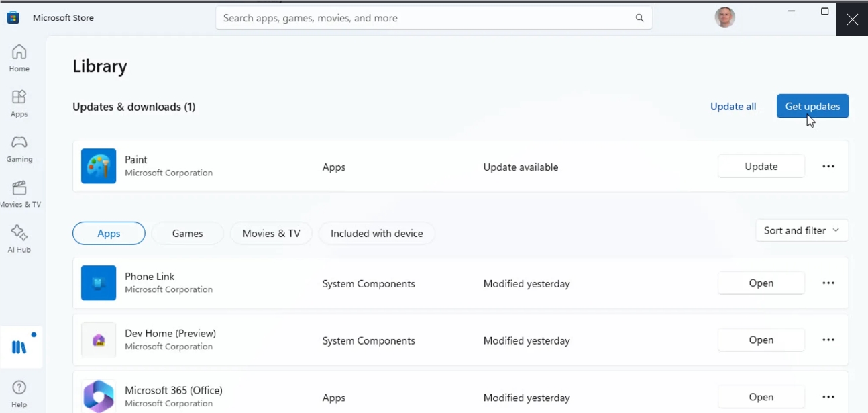Minimize the Microsoft Store window
The height and width of the screenshot is (413, 868).
click(792, 11)
